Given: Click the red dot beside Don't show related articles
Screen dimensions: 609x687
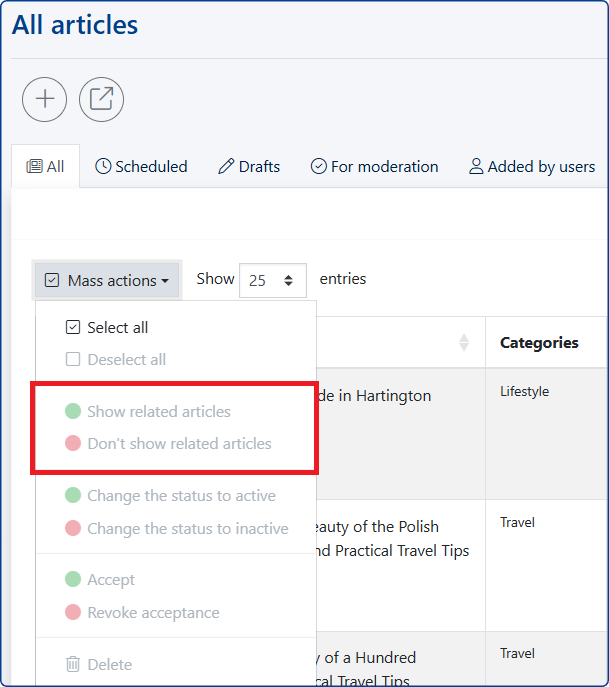Looking at the screenshot, I should pos(73,443).
